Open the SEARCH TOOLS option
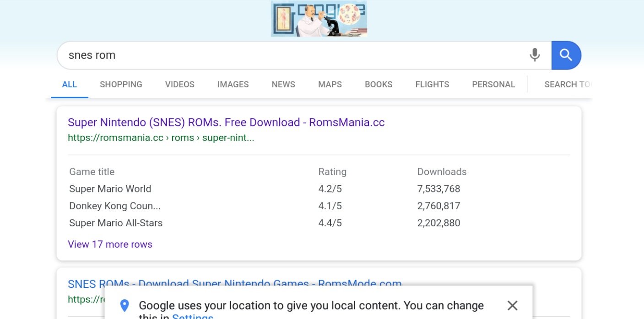 [x=568, y=85]
